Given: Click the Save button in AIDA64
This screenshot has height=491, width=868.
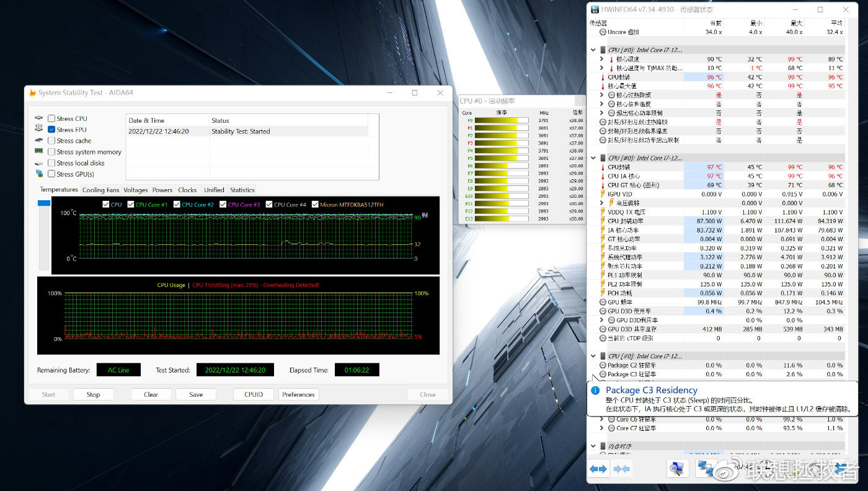Looking at the screenshot, I should pos(196,394).
